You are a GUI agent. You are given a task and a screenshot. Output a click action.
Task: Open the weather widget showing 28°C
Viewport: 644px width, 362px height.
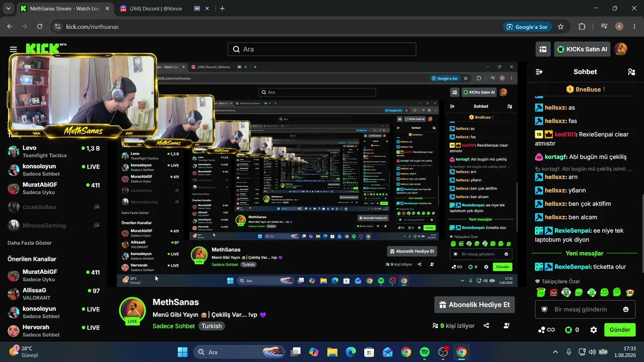click(23, 352)
